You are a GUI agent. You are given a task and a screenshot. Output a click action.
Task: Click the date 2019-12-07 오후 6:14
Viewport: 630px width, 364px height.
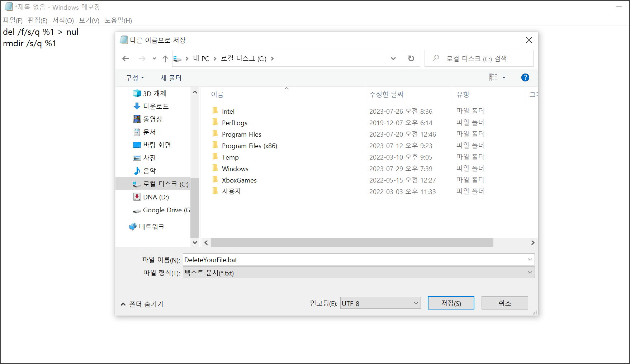(401, 123)
